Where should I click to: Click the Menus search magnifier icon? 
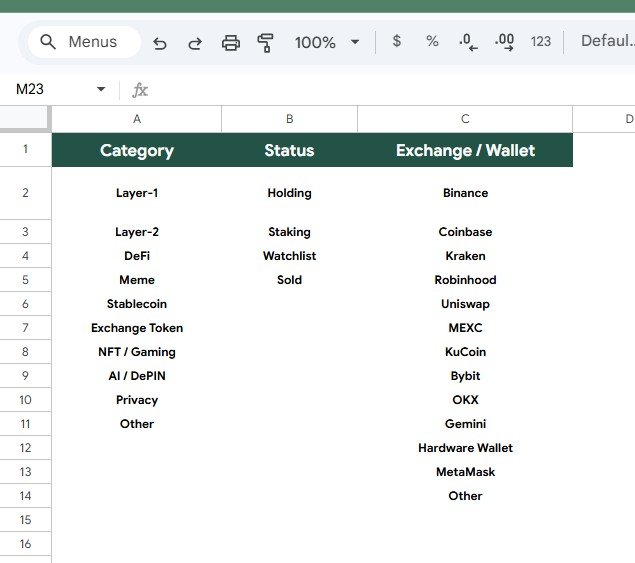tap(48, 42)
